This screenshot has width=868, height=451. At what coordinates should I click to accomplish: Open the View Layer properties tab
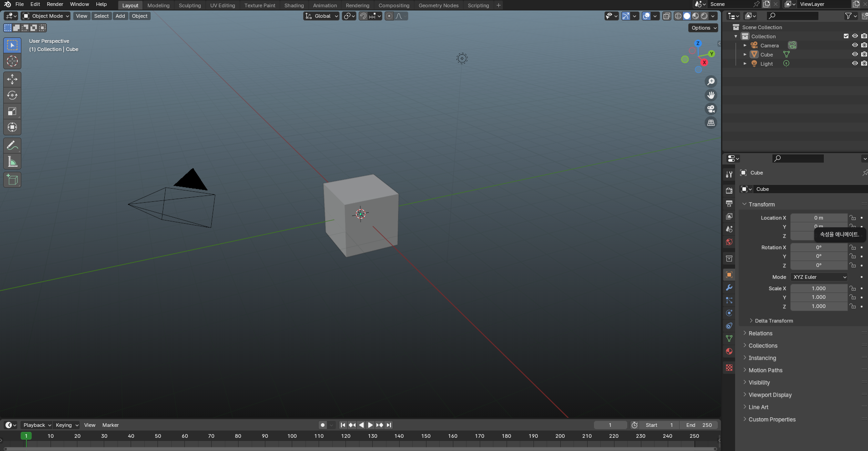tap(729, 216)
